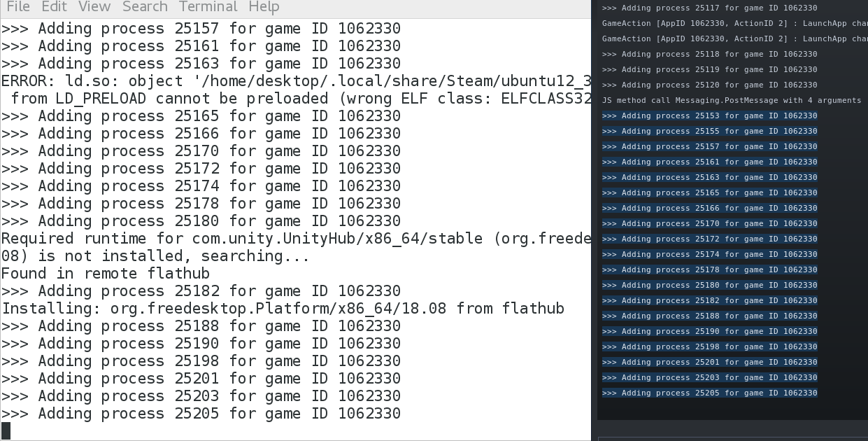Click the 'JS method call Messaging.PostMessage' console line
Image resolution: width=868 pixels, height=441 pixels.
tap(731, 101)
